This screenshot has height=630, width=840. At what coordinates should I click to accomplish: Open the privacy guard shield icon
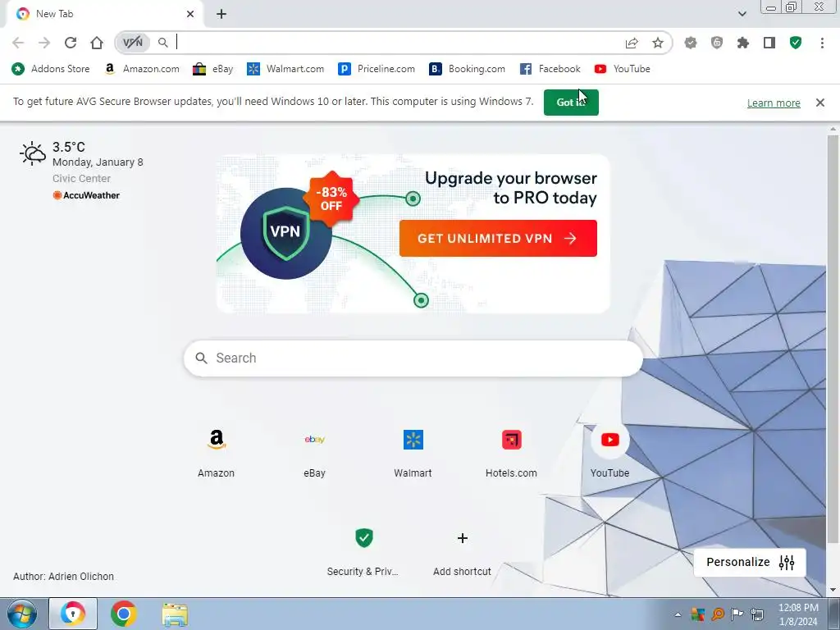[x=717, y=43]
